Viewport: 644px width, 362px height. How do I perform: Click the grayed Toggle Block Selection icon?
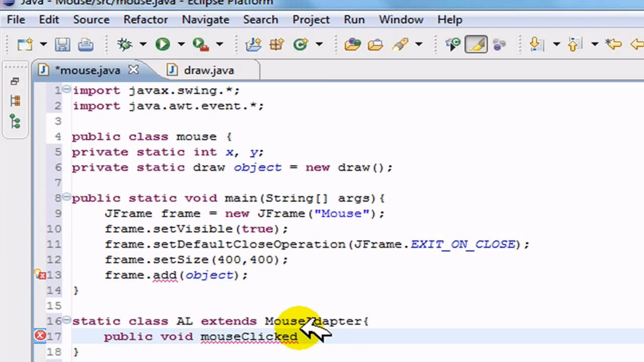(x=499, y=44)
